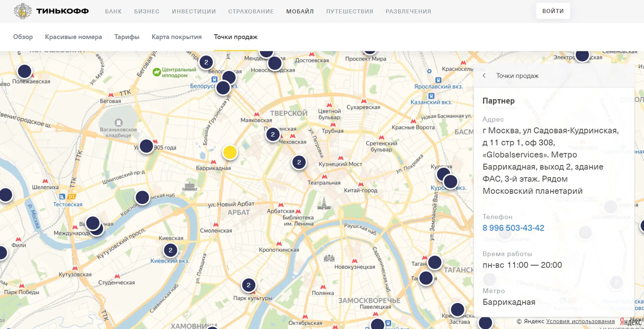Select the marker near Улица 1905 года
The height and width of the screenshot is (329, 644).
[x=147, y=146]
